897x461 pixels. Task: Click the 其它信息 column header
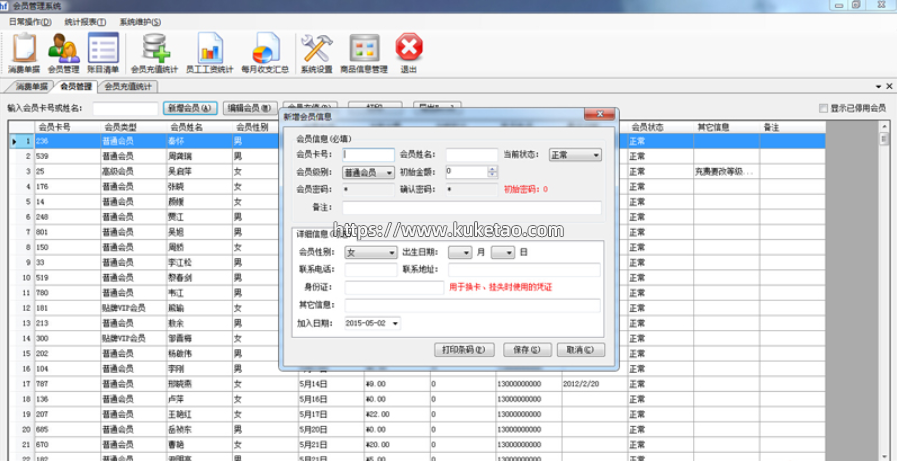point(727,127)
